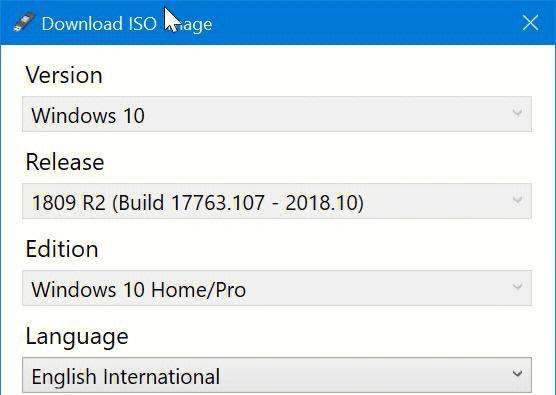This screenshot has width=556, height=395.
Task: Click the Edition field label
Action: 62,249
